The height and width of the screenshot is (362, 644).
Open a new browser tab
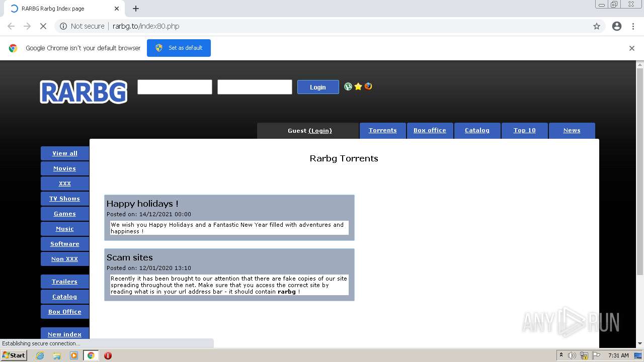click(136, 9)
